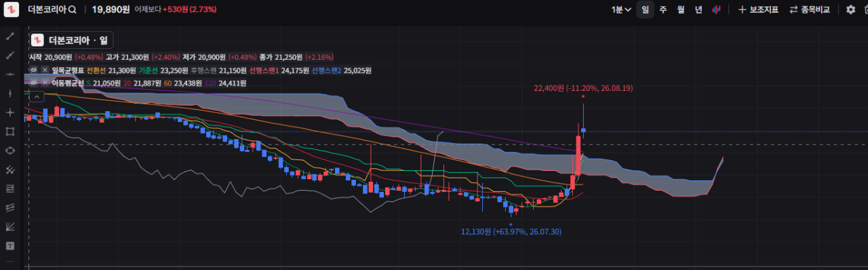Open 이동평균선 indicator settings label
This screenshot has width=868, height=270.
(67, 83)
